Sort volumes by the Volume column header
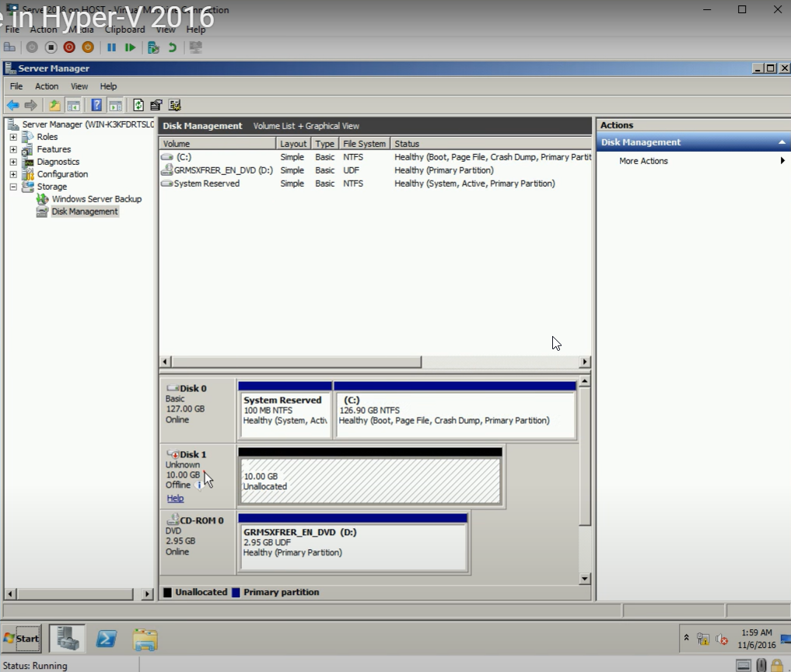791x672 pixels. click(x=218, y=144)
